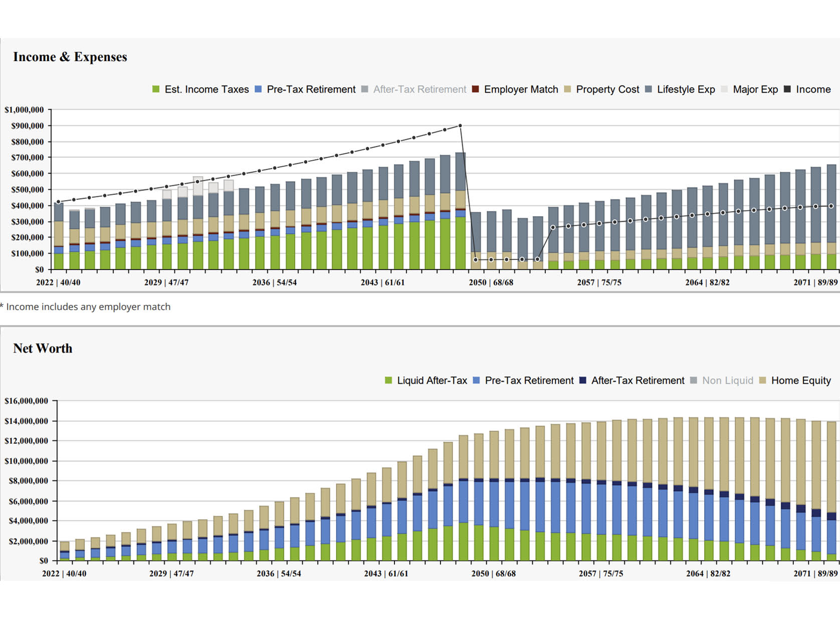The height and width of the screenshot is (623, 840).
Task: Toggle After-Tax Retirement legend in Net Worth chart
Action: [632, 381]
